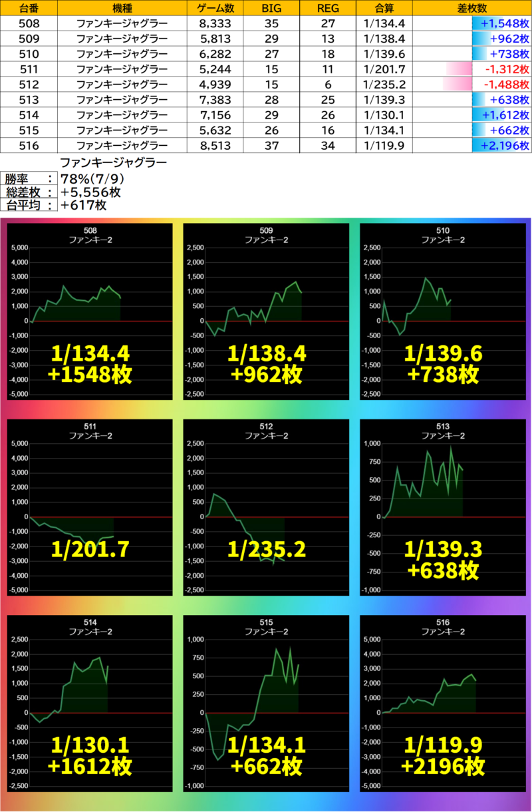This screenshot has width=532, height=812.
Task: Click game count 5,244 in the table
Action: click(214, 69)
